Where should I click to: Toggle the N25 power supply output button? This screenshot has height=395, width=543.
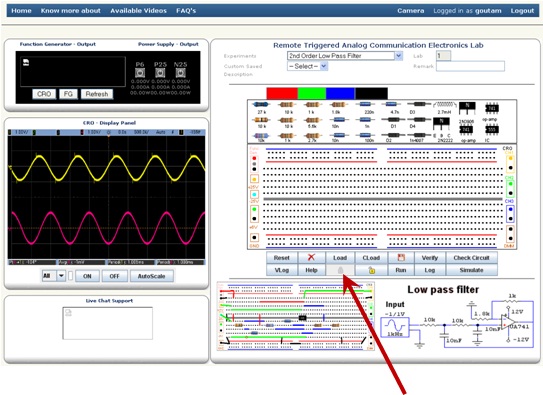180,73
